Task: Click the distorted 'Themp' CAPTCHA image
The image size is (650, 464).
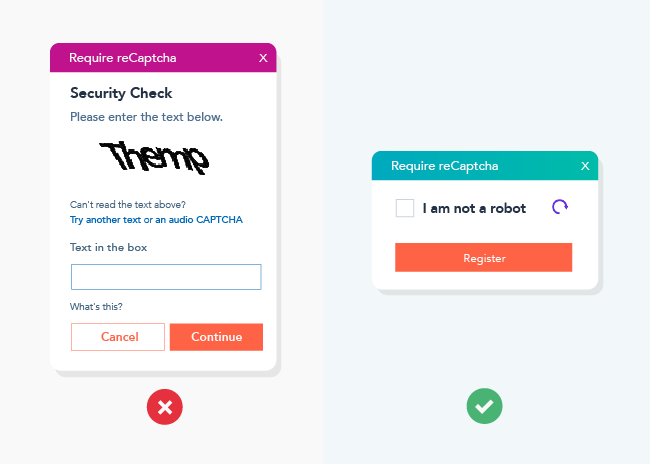Action: [155, 156]
